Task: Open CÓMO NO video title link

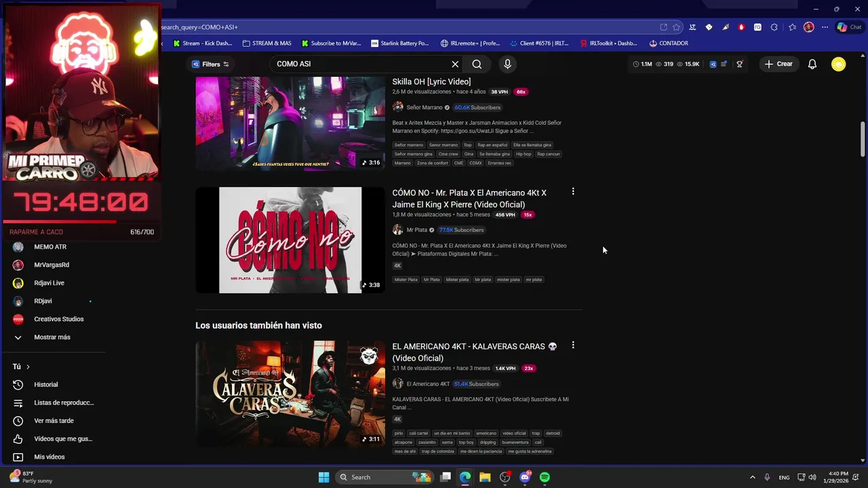Action: 469,199
